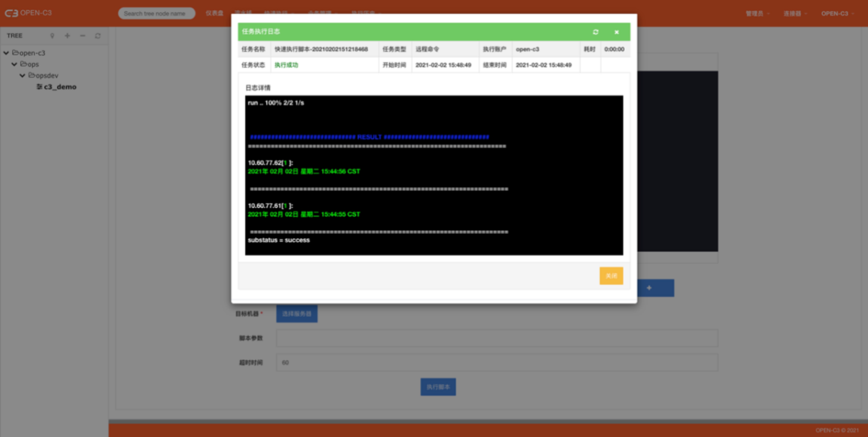The height and width of the screenshot is (437, 868).
Task: Close the log dialog via X icon
Action: pyautogui.click(x=616, y=32)
